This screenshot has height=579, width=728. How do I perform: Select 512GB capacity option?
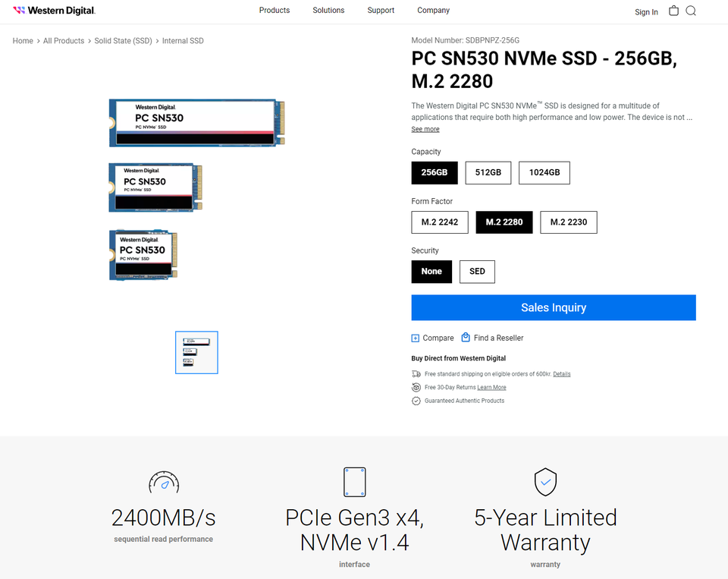click(x=488, y=173)
